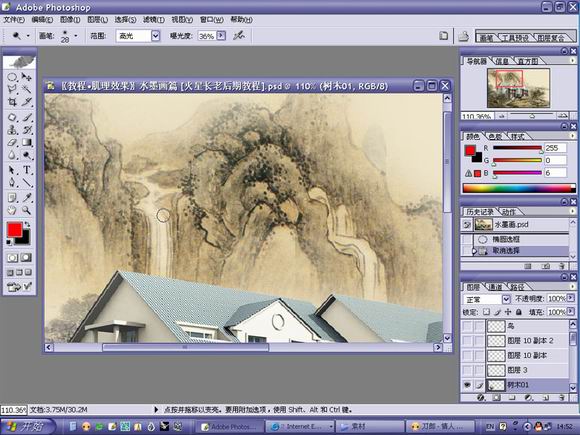Open Navigator panel flyout menu
This screenshot has height=435, width=580.
click(572, 61)
